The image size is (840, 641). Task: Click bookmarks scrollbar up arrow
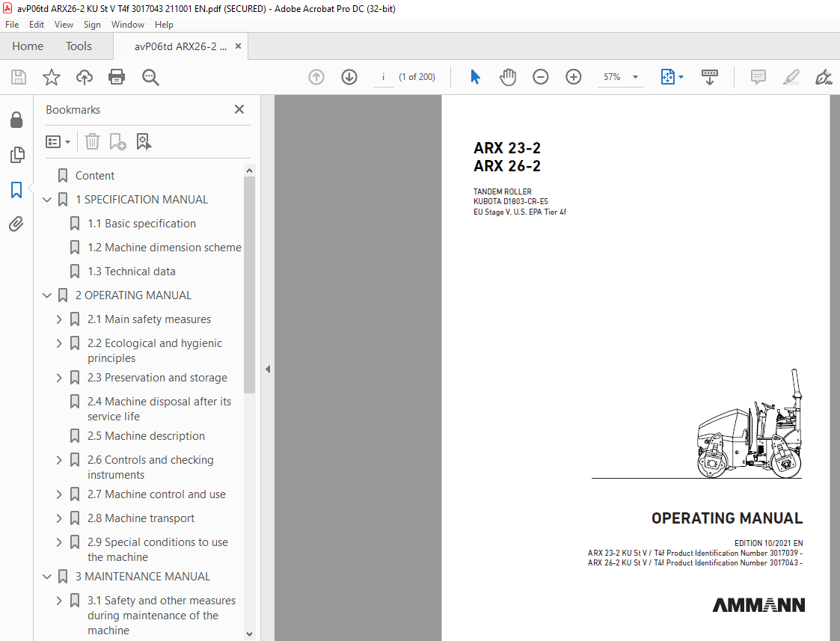(x=249, y=171)
